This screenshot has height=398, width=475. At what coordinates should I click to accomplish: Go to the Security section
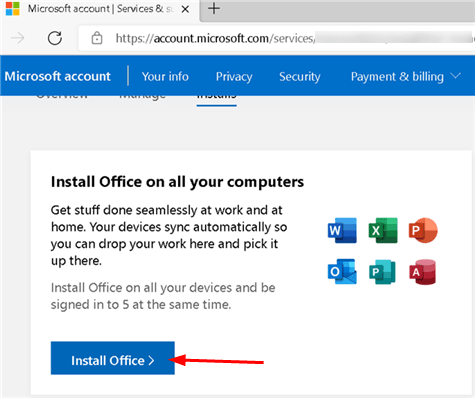point(300,76)
